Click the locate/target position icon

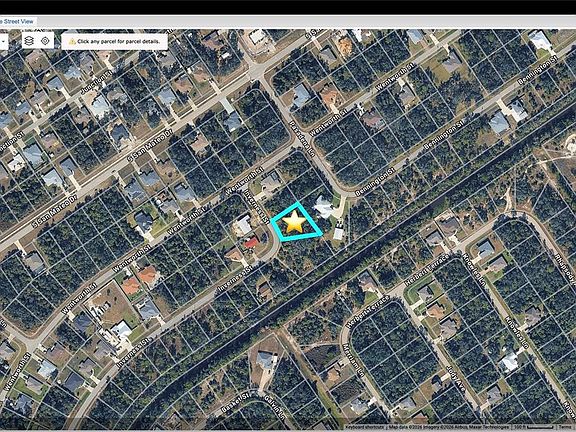[45, 41]
